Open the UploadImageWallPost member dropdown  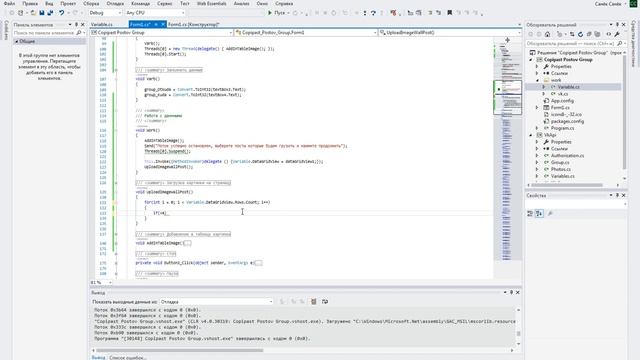click(450, 32)
